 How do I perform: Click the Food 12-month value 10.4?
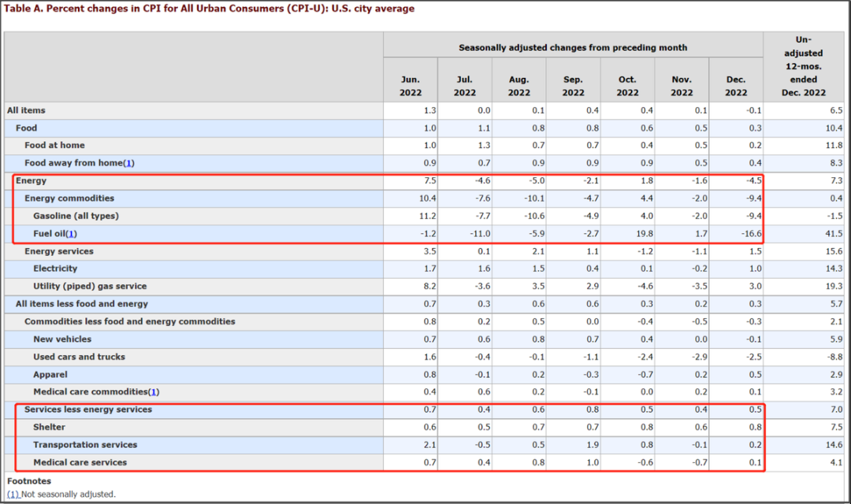(834, 128)
